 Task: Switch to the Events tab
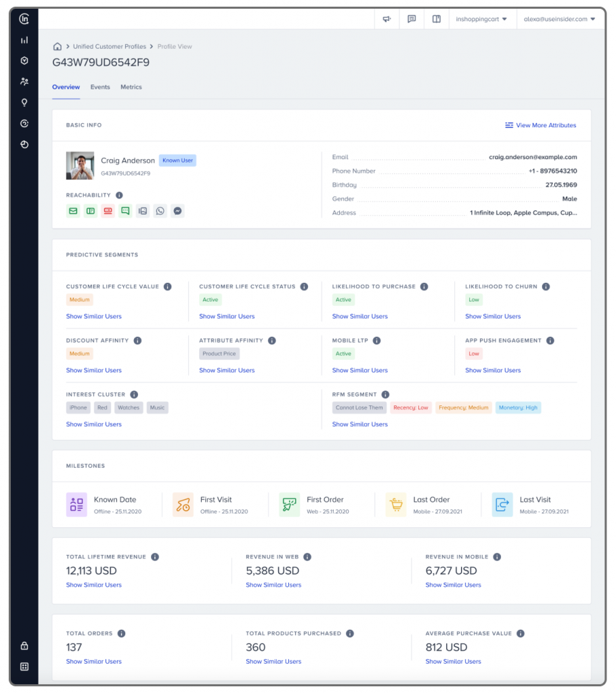[x=100, y=87]
